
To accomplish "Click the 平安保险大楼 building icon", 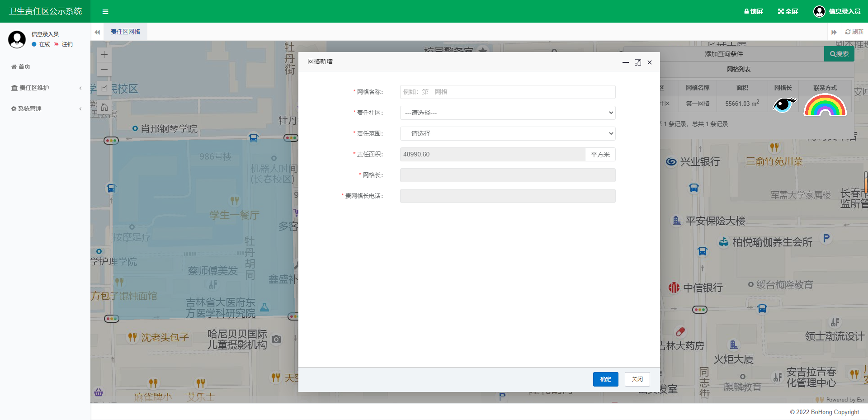I will click(x=677, y=221).
